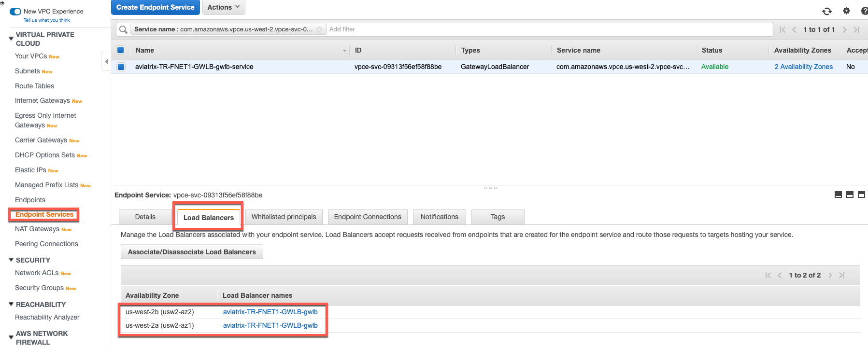Click the Add filter input field
The height and width of the screenshot is (348, 868).
(550, 29)
